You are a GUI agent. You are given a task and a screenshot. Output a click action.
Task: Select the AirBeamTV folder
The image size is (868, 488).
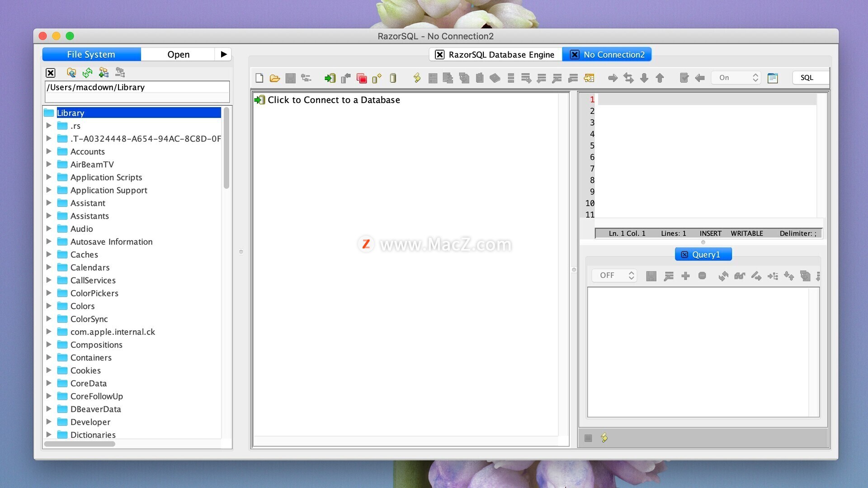tap(92, 164)
